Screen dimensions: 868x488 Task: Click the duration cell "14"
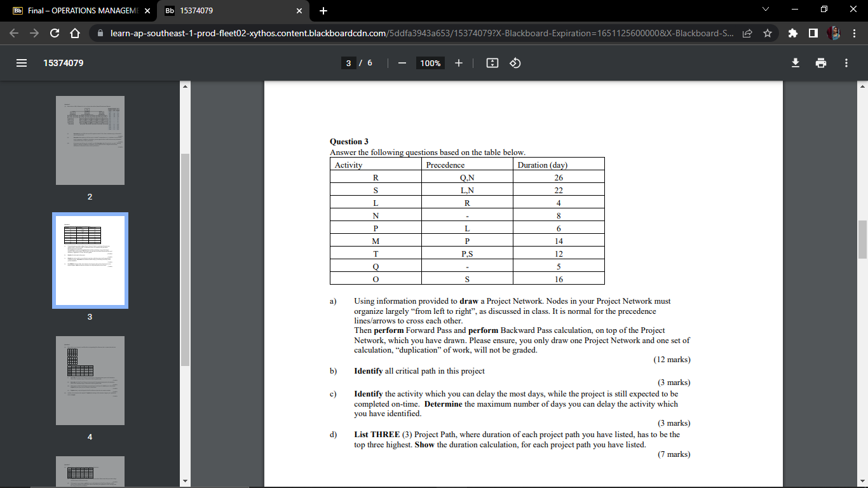coord(559,241)
